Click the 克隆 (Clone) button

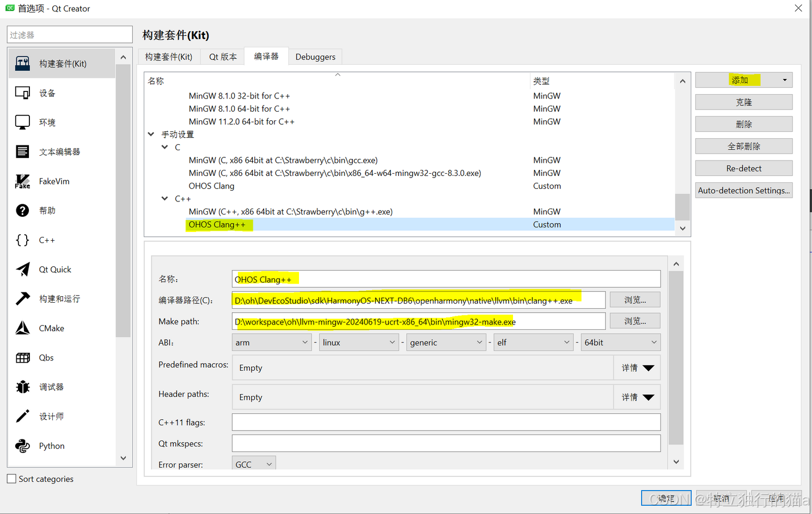(744, 102)
